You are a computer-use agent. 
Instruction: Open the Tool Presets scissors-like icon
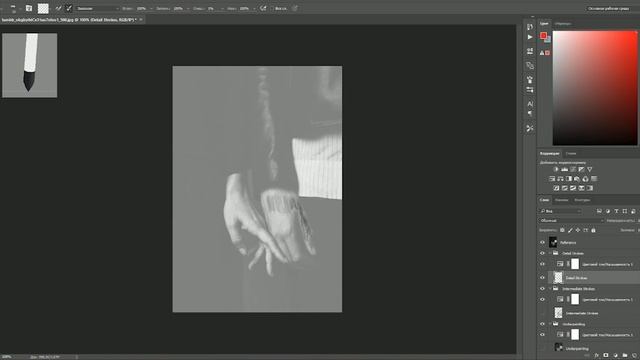pyautogui.click(x=530, y=128)
